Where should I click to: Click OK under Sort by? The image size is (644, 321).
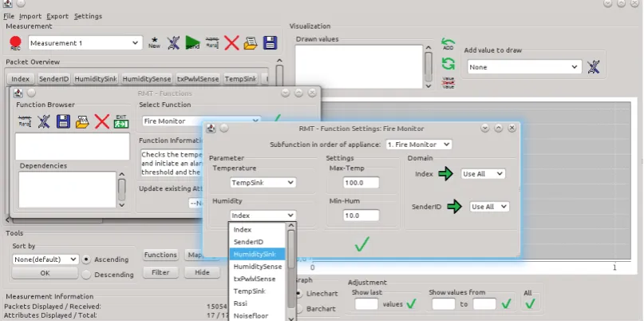pyautogui.click(x=45, y=273)
